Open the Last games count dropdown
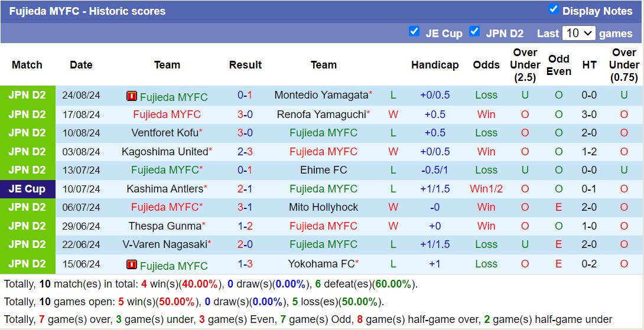 (x=578, y=33)
